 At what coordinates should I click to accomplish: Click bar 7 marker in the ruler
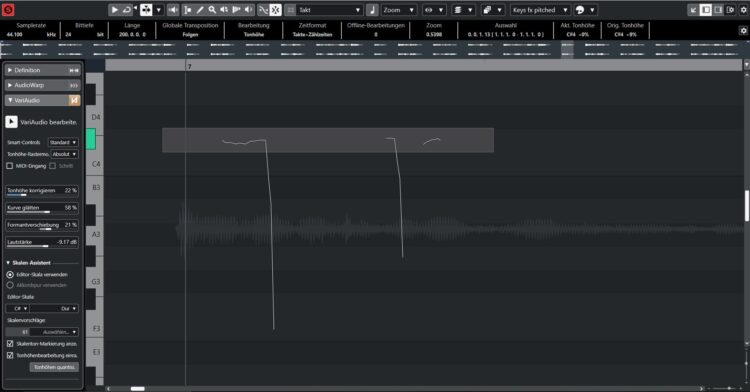pyautogui.click(x=189, y=66)
